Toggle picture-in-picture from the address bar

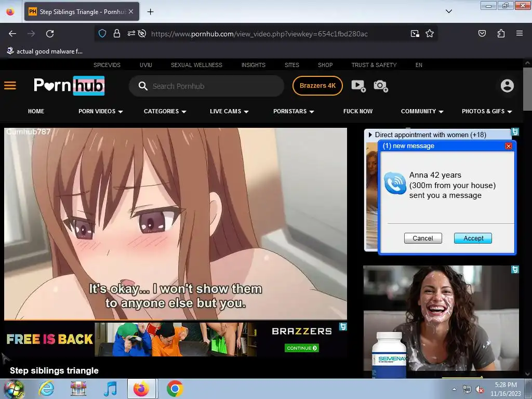(415, 34)
